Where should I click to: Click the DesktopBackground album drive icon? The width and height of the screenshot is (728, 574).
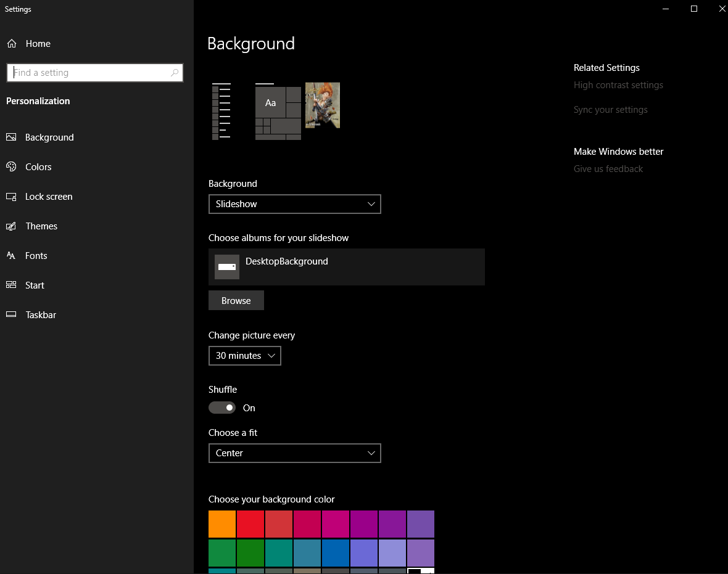point(227,267)
